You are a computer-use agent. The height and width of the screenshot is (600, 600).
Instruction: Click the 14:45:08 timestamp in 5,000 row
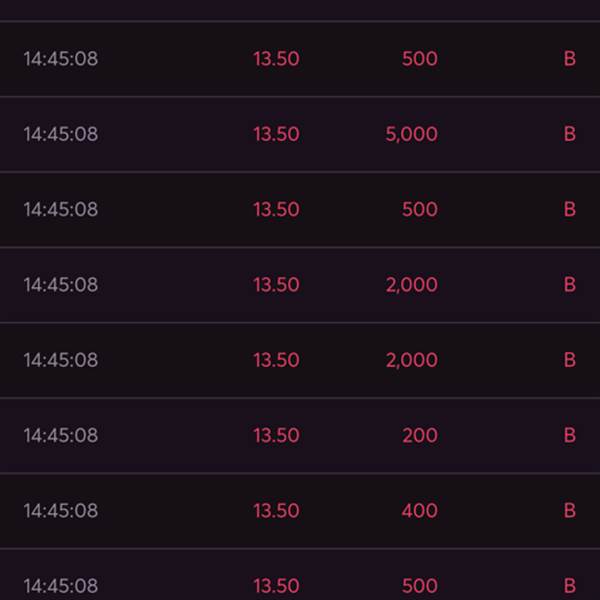[61, 134]
